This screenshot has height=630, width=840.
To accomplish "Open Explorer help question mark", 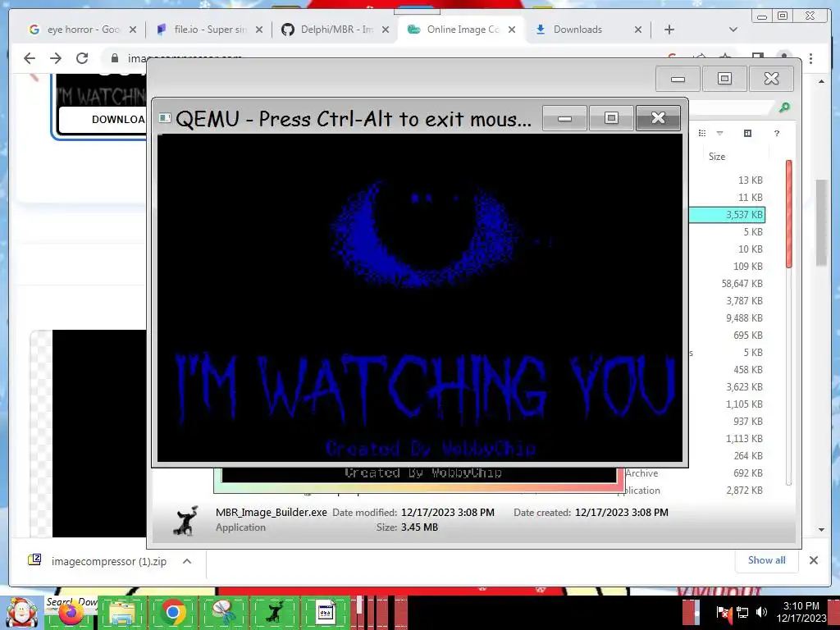I will [777, 134].
